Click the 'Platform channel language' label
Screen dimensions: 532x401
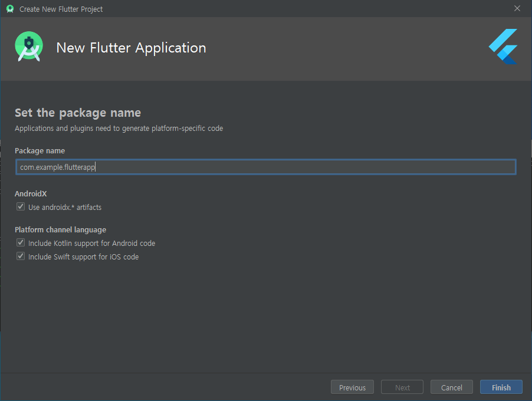coord(60,229)
